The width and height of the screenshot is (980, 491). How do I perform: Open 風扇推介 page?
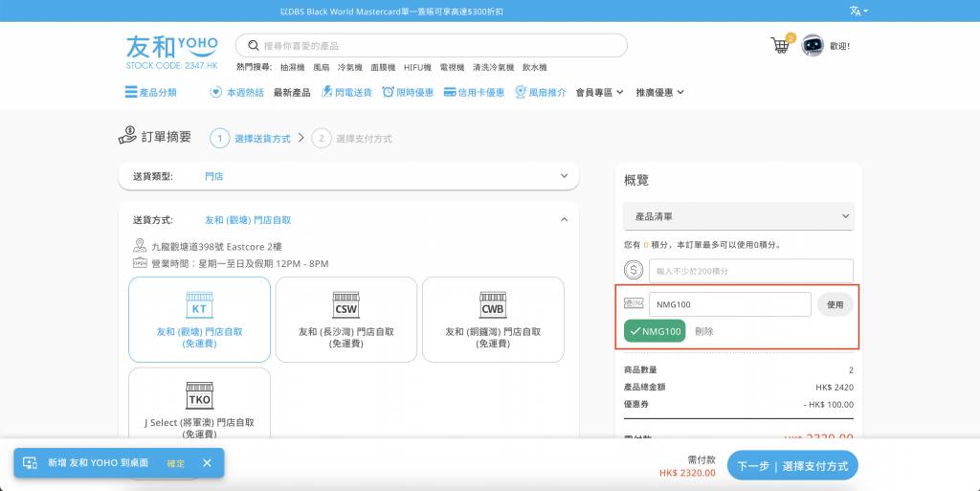(541, 93)
